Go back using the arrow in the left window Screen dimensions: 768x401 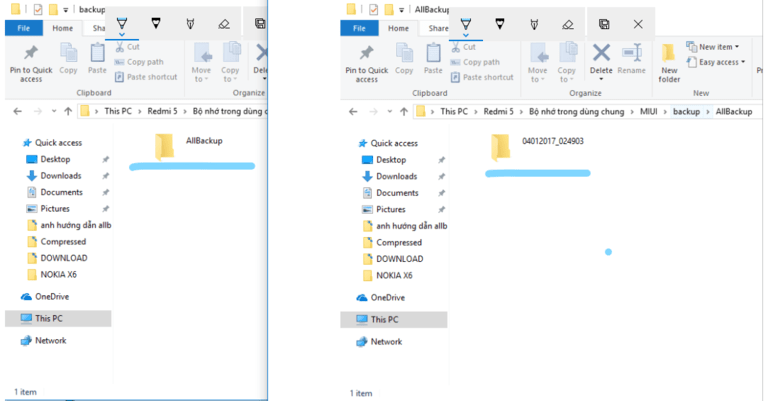coord(18,112)
